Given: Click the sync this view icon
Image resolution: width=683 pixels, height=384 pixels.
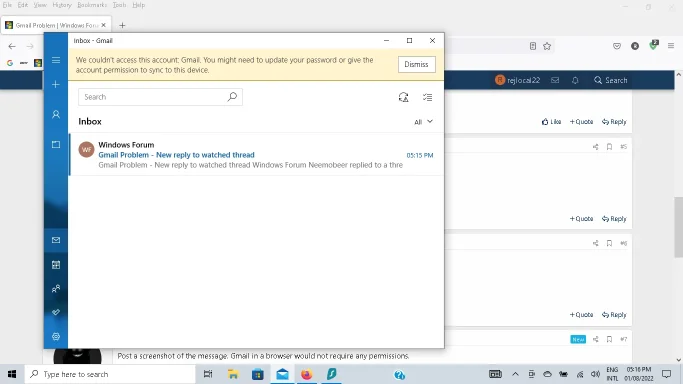Looking at the screenshot, I should 403,97.
